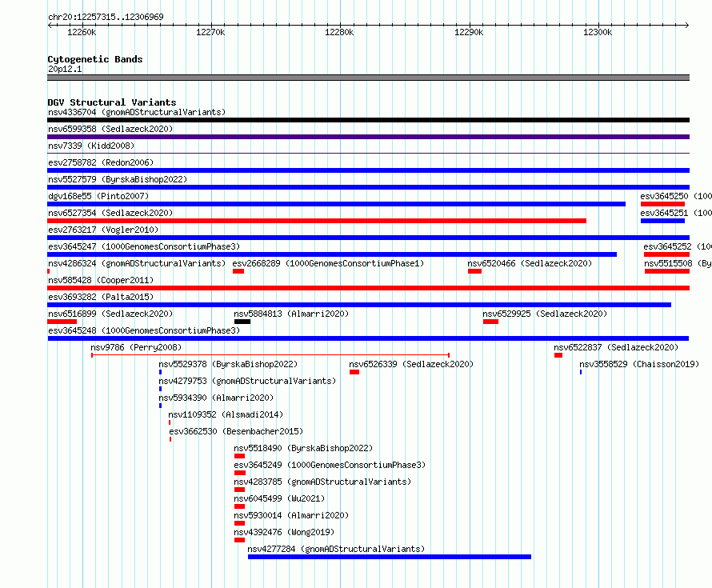Select the red bar under nsv6526339
This screenshot has height=588, width=712.
354,372
